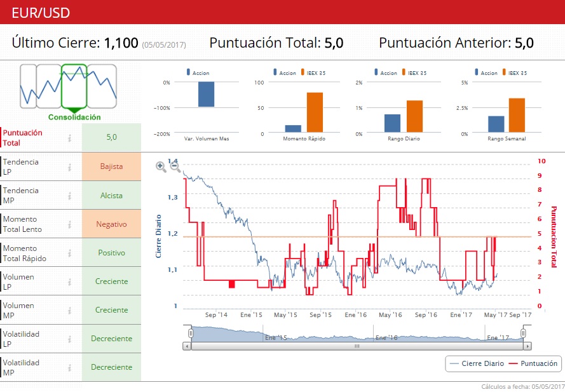Viewport: 565px width, 392px height.
Task: Toggle Accion legend in Momento Rápido chart
Action: tap(284, 73)
